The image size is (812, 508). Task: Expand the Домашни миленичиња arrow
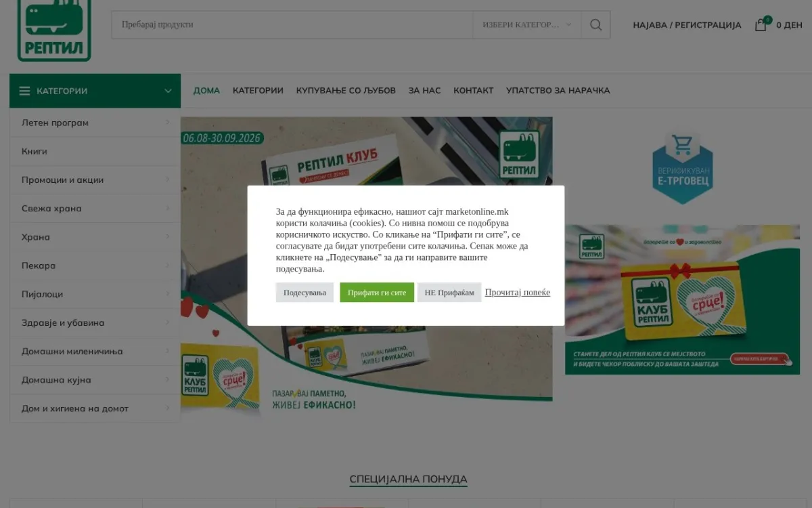(x=167, y=351)
